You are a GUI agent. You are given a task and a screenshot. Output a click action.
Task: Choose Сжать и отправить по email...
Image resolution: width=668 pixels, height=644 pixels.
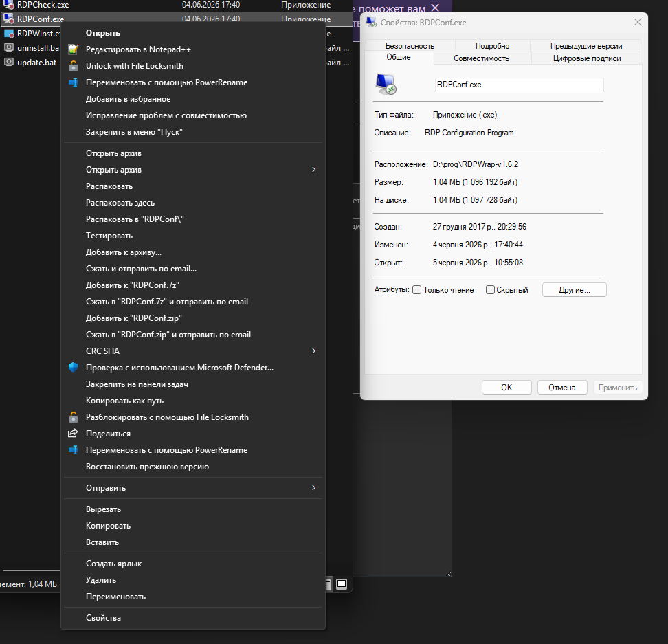pos(193,269)
